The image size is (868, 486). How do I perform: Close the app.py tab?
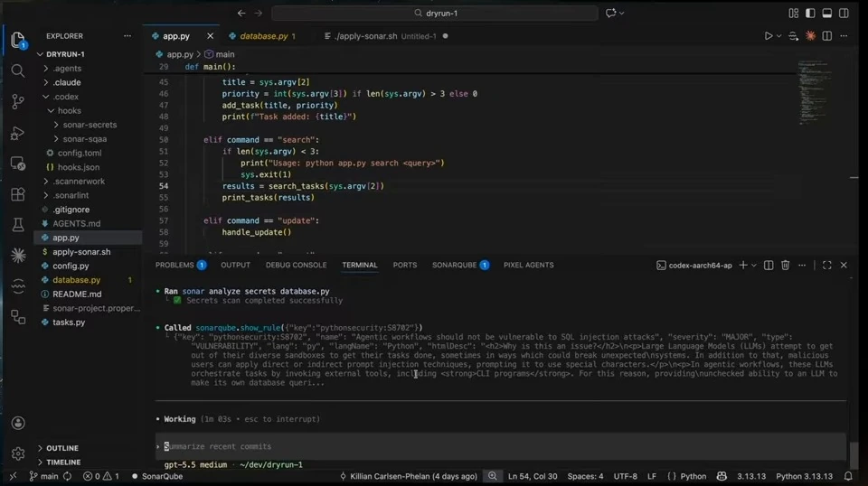coord(210,36)
